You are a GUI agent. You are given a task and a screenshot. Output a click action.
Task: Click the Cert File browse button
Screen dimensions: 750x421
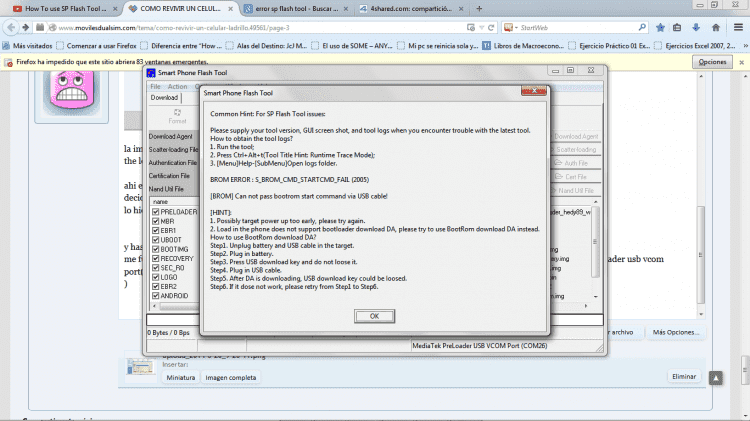(575, 177)
